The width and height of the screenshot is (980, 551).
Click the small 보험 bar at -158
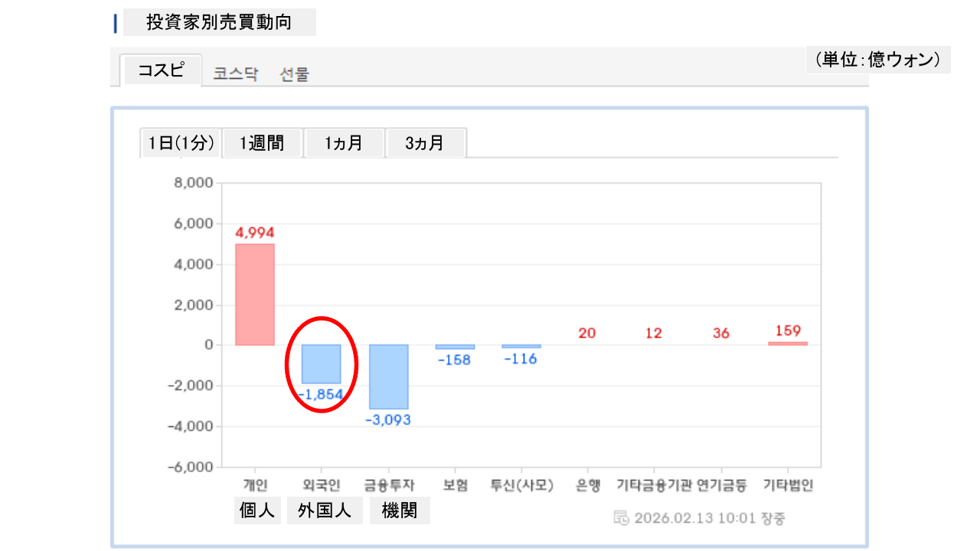pos(455,347)
